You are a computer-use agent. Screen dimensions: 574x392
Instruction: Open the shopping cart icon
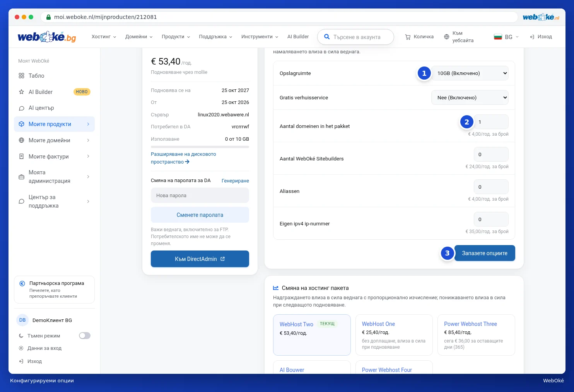(408, 37)
